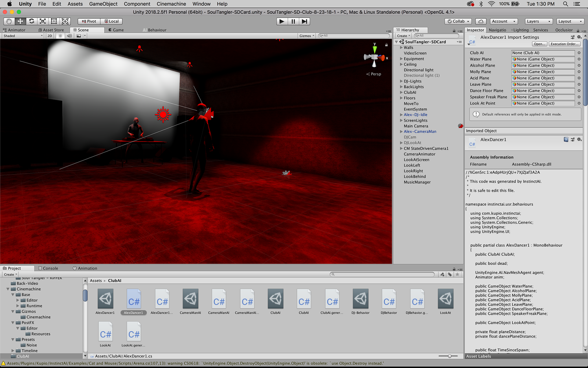Toggle scene lighting sun icon
The height and width of the screenshot is (368, 588).
[60, 36]
